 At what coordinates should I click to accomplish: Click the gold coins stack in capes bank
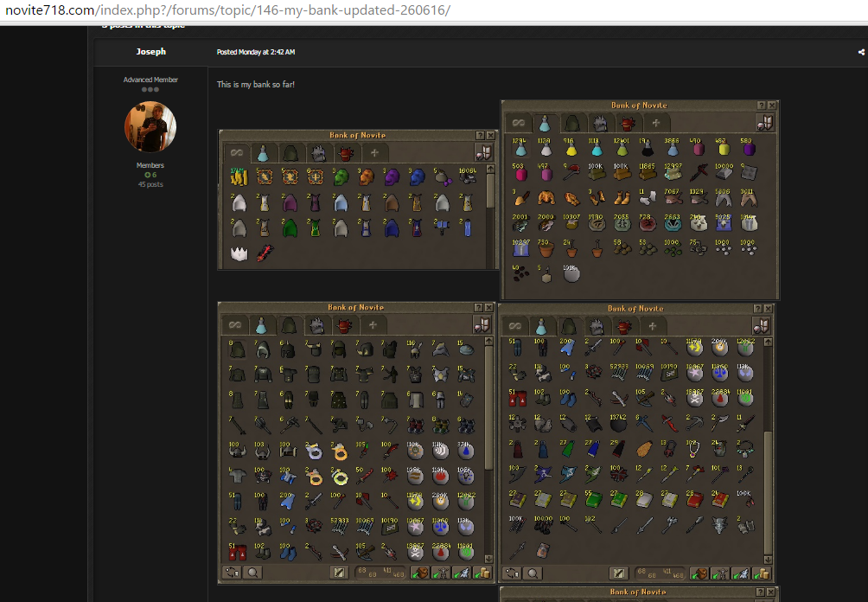239,177
